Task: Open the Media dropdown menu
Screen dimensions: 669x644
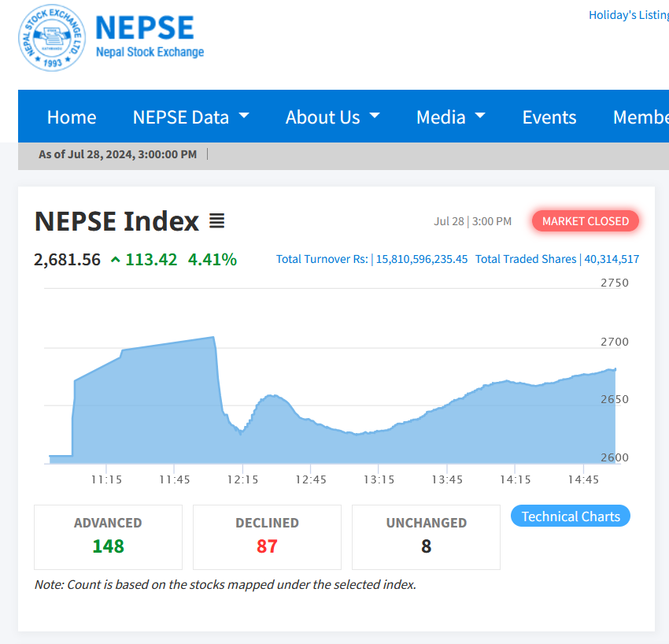Action: 450,117
